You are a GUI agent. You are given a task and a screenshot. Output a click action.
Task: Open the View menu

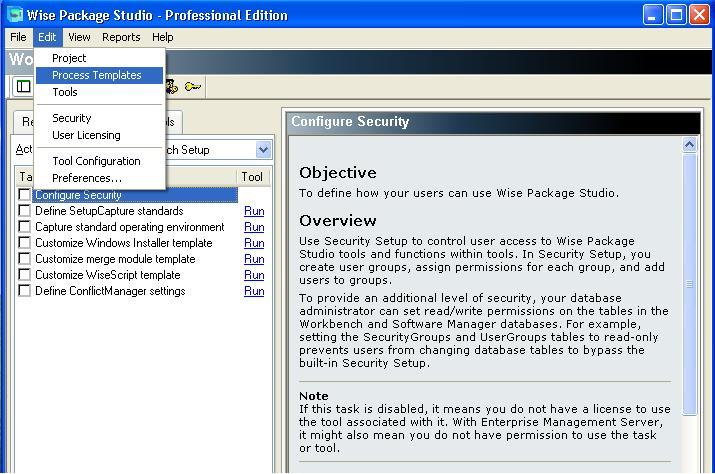click(x=79, y=37)
